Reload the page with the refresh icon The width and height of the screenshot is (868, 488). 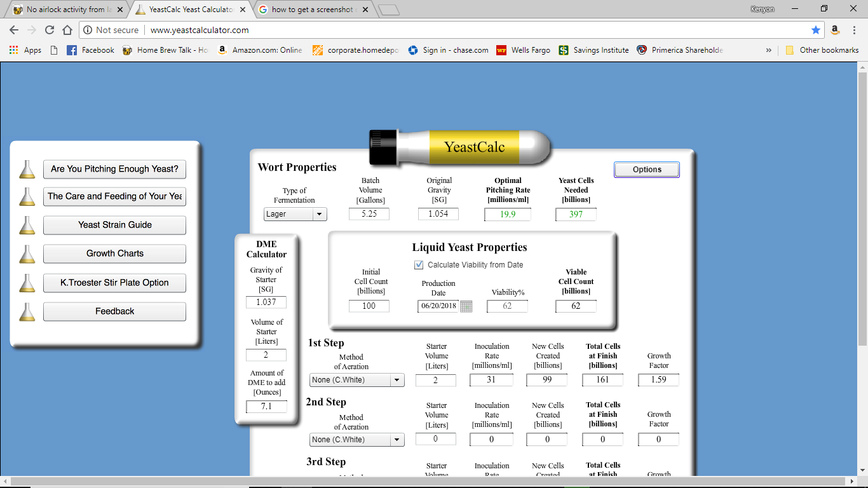[x=50, y=30]
